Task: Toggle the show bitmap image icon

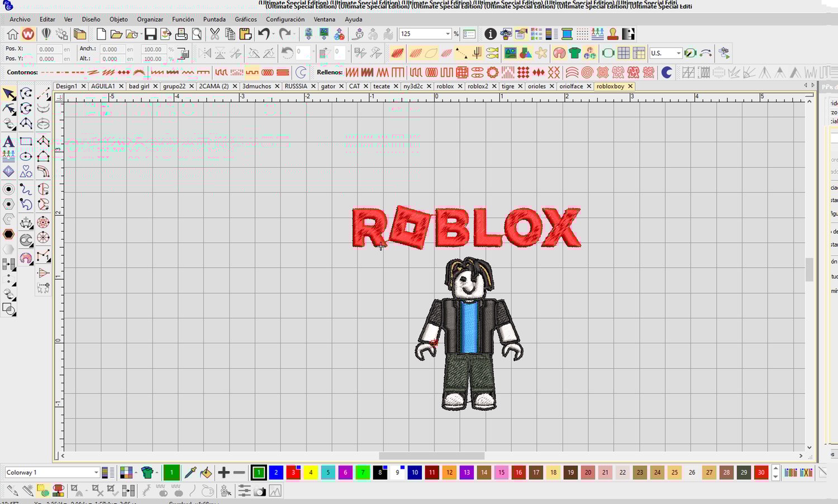Action: pos(510,54)
